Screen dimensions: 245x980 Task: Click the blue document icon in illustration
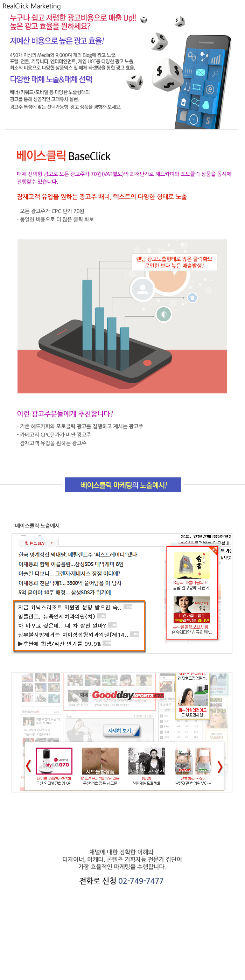tap(192, 297)
